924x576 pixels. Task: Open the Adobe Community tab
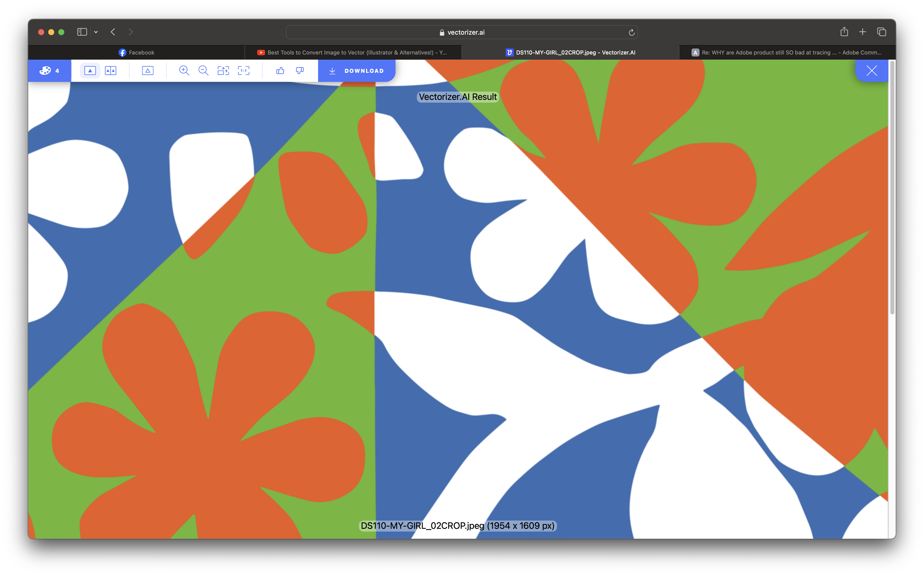point(787,52)
